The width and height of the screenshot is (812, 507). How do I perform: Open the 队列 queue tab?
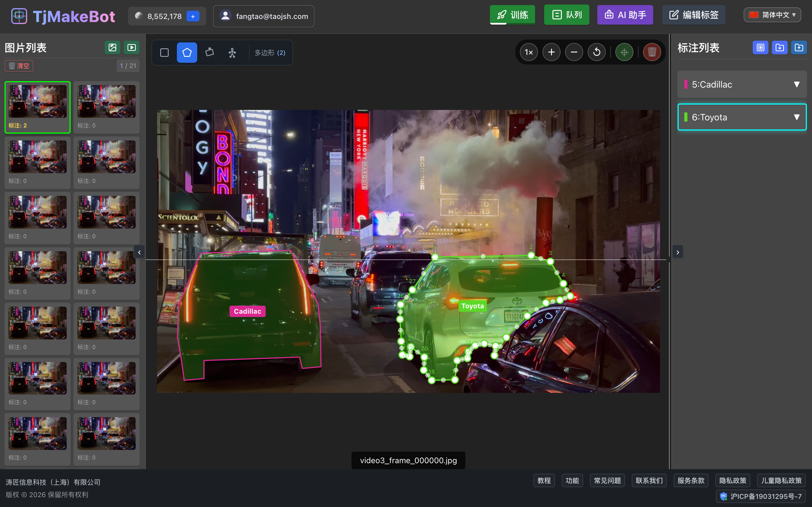tap(566, 15)
